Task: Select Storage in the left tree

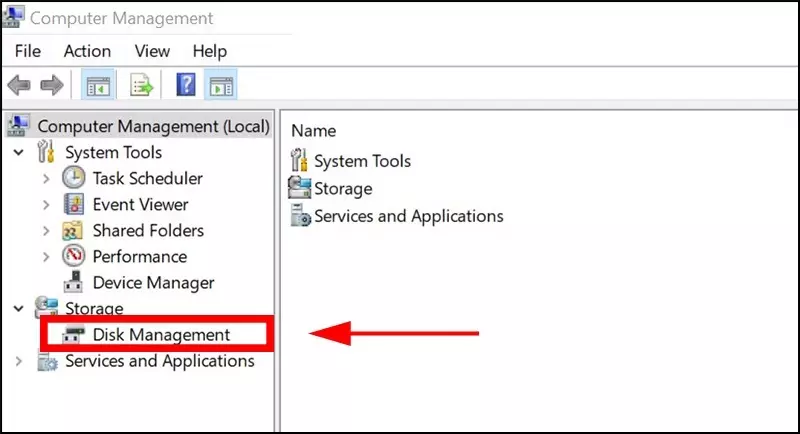Action: (x=94, y=309)
